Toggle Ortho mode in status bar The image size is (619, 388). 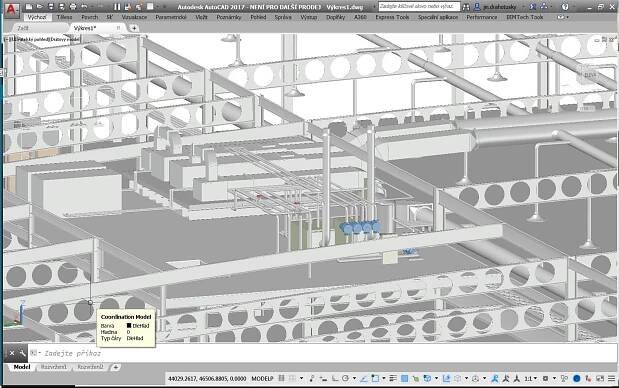click(335, 379)
